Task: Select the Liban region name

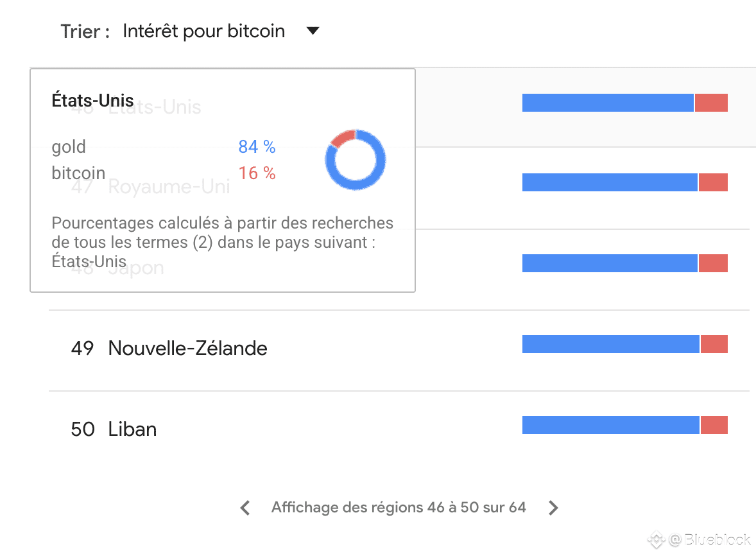Action: tap(132, 429)
